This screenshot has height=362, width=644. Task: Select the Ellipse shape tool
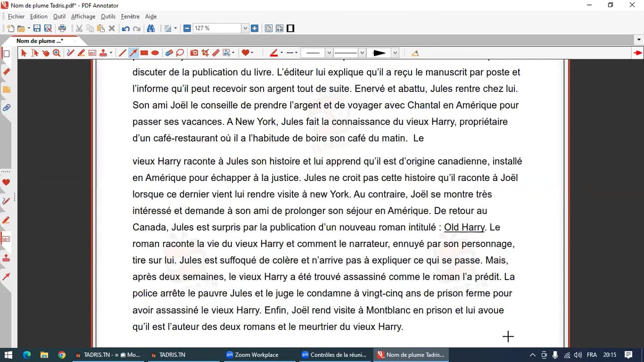(x=155, y=53)
